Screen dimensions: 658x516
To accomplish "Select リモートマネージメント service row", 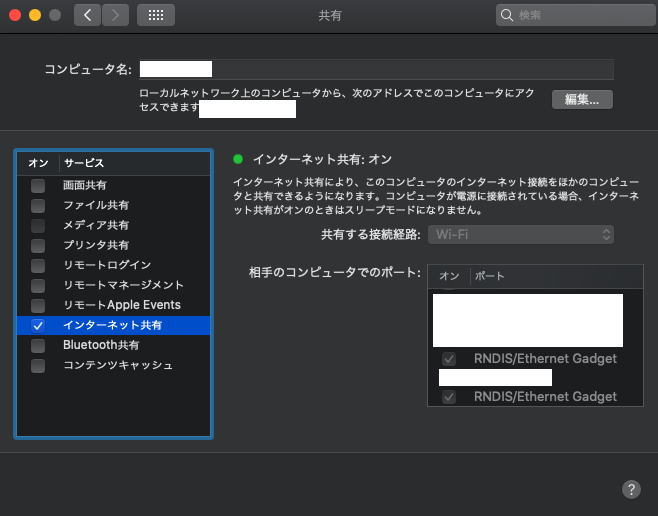I will coord(113,285).
